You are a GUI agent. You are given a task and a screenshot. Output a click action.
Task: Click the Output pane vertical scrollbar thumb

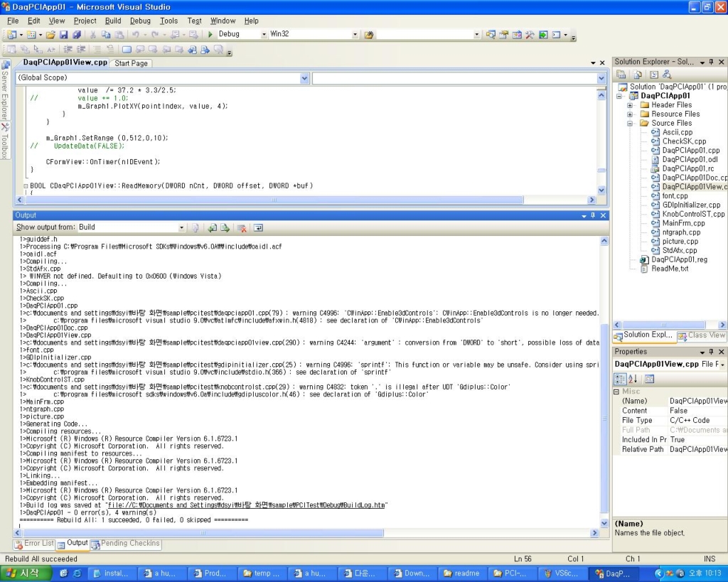[x=604, y=418]
